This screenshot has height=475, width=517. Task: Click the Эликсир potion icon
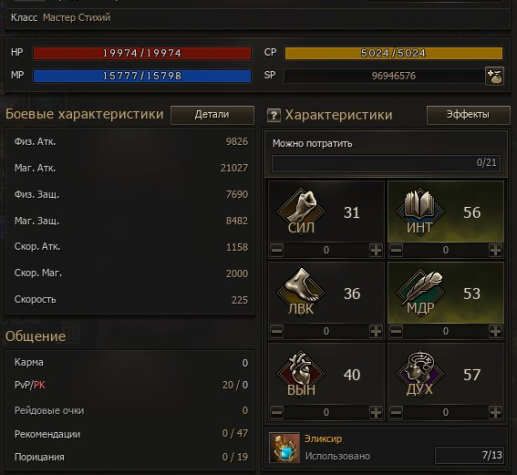(284, 448)
